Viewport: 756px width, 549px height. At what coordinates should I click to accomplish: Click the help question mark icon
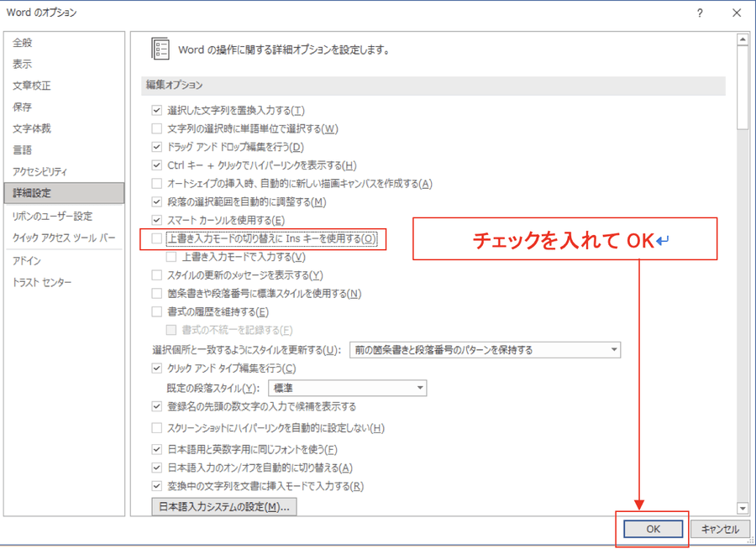click(x=700, y=13)
